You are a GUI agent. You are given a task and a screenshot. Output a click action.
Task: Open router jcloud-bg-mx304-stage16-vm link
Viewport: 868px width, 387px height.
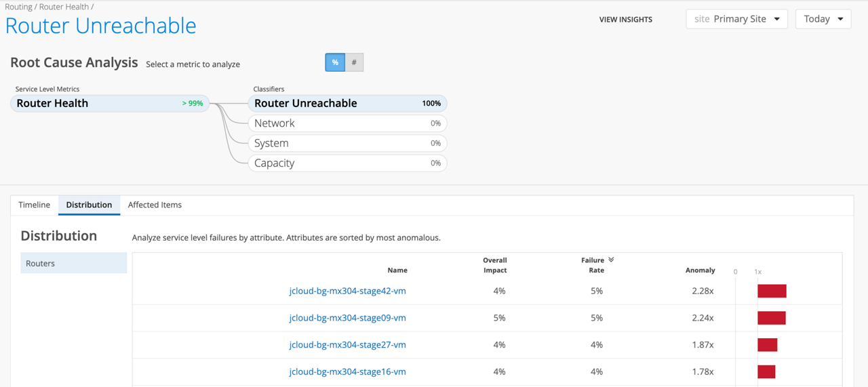[x=347, y=371]
